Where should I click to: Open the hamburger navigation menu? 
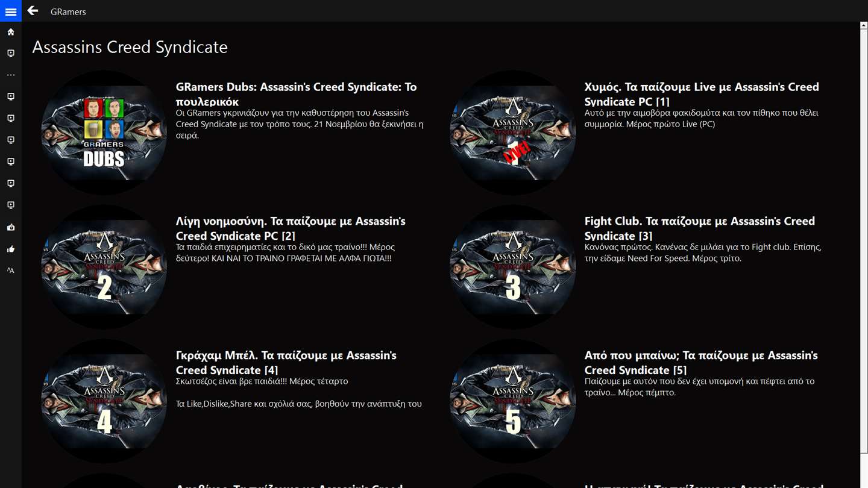(x=11, y=11)
